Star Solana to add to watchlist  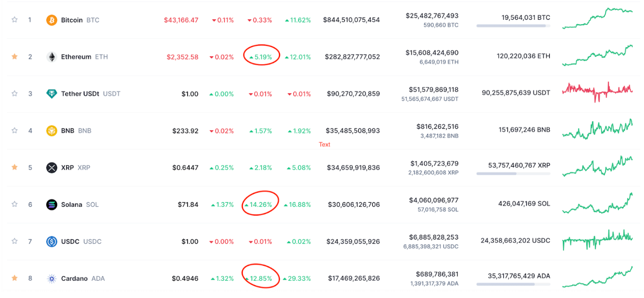point(15,205)
